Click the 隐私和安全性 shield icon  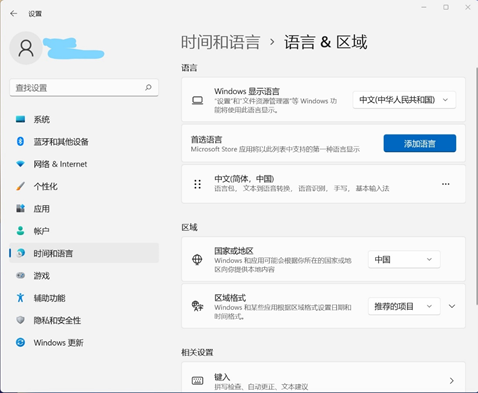pos(20,320)
